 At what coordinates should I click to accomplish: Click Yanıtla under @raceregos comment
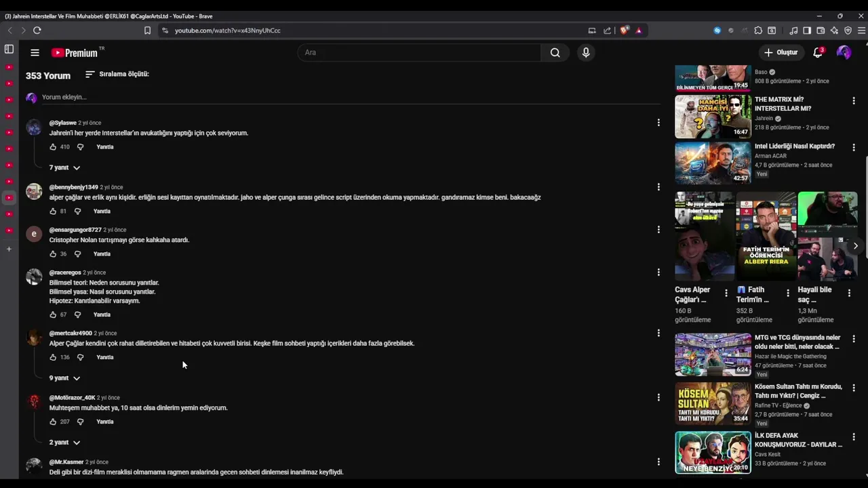pos(102,314)
